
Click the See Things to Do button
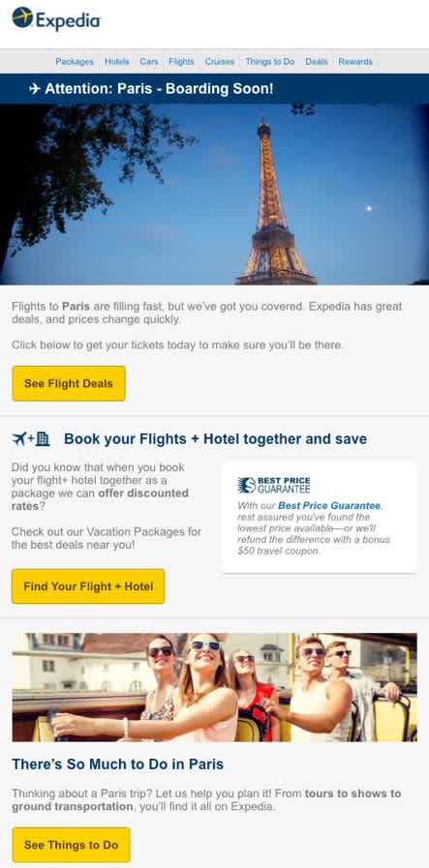(x=71, y=845)
